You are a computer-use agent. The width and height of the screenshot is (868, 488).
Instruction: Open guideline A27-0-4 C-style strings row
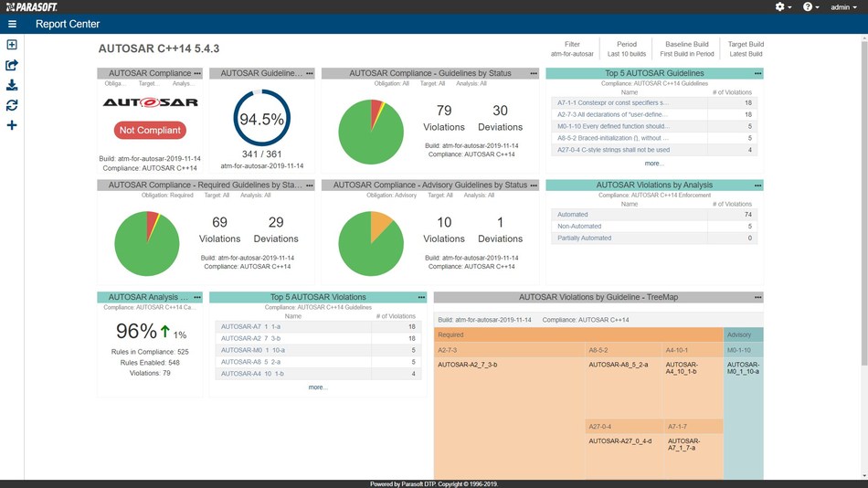(613, 150)
